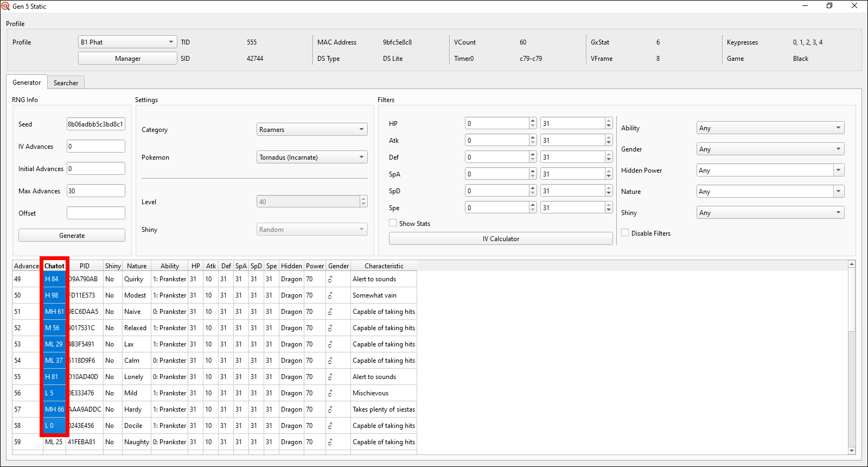The image size is (868, 467).
Task: Enable the Show Stats checkbox
Action: pos(393,223)
